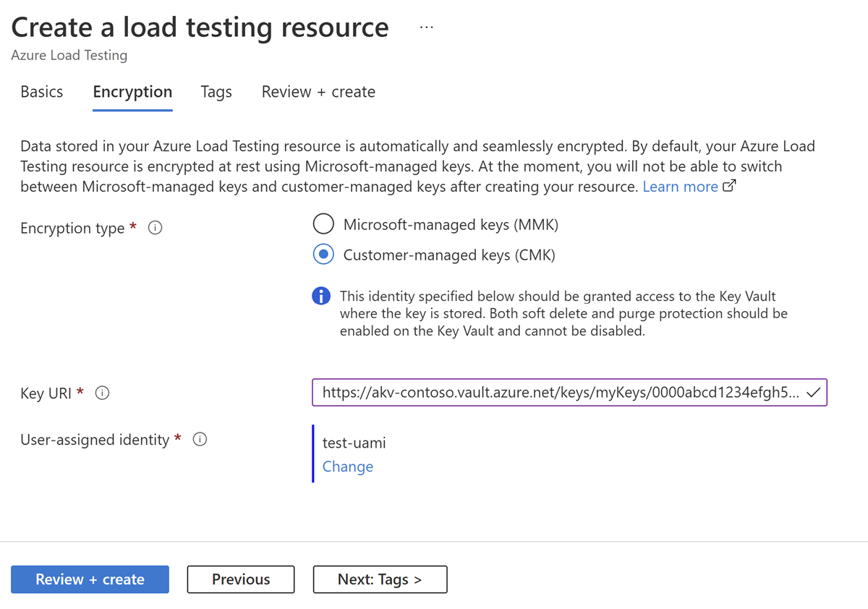
Task: Click the Previous button
Action: point(240,579)
